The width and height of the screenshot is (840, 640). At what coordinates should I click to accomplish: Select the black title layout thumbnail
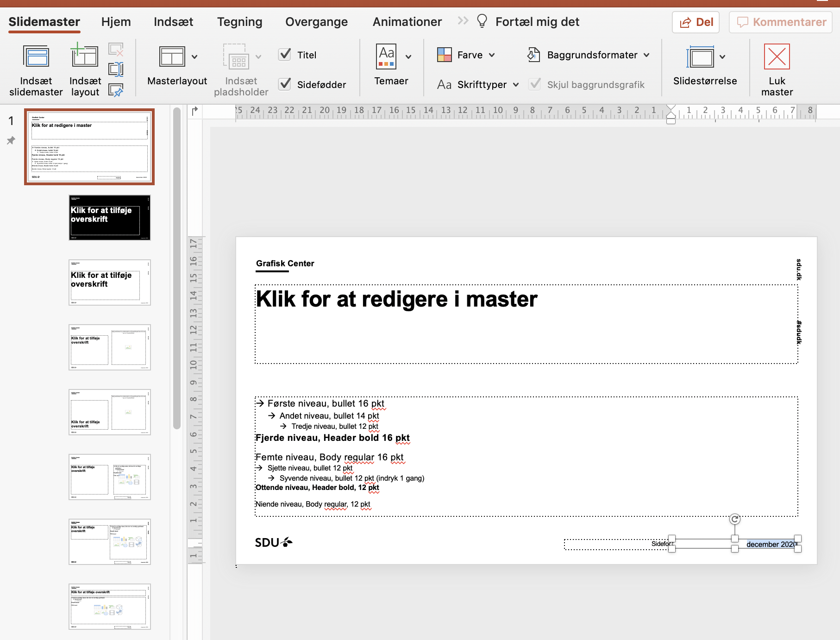click(110, 218)
